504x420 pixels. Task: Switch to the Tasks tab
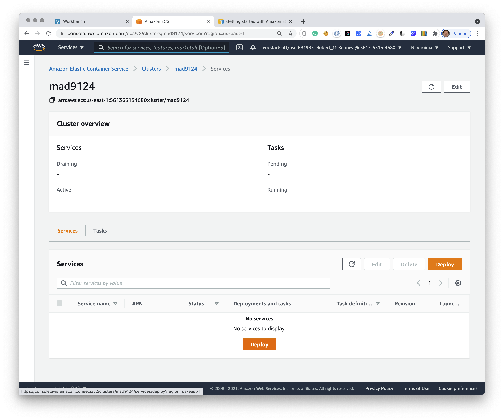100,231
